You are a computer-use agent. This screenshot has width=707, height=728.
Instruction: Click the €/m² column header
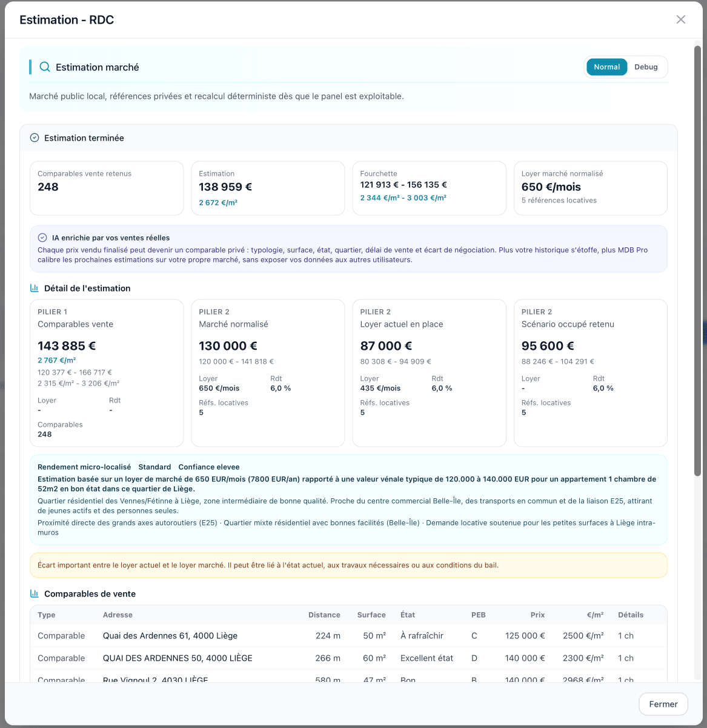(x=595, y=615)
